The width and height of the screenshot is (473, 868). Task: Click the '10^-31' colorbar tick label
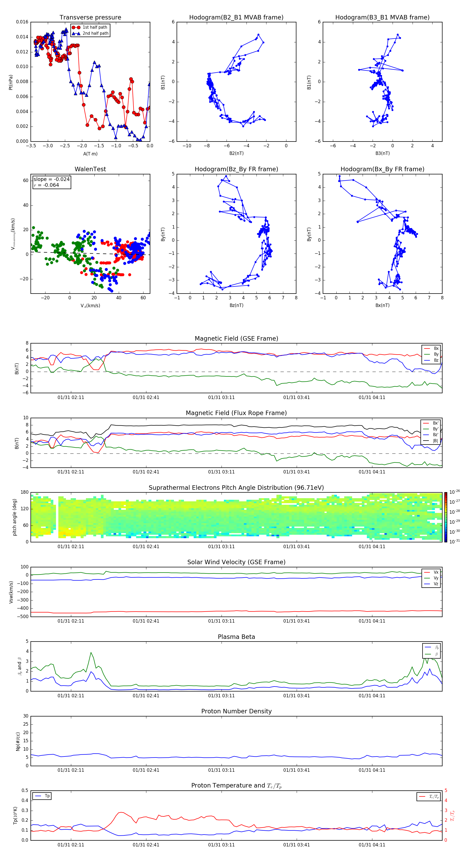tap(455, 542)
